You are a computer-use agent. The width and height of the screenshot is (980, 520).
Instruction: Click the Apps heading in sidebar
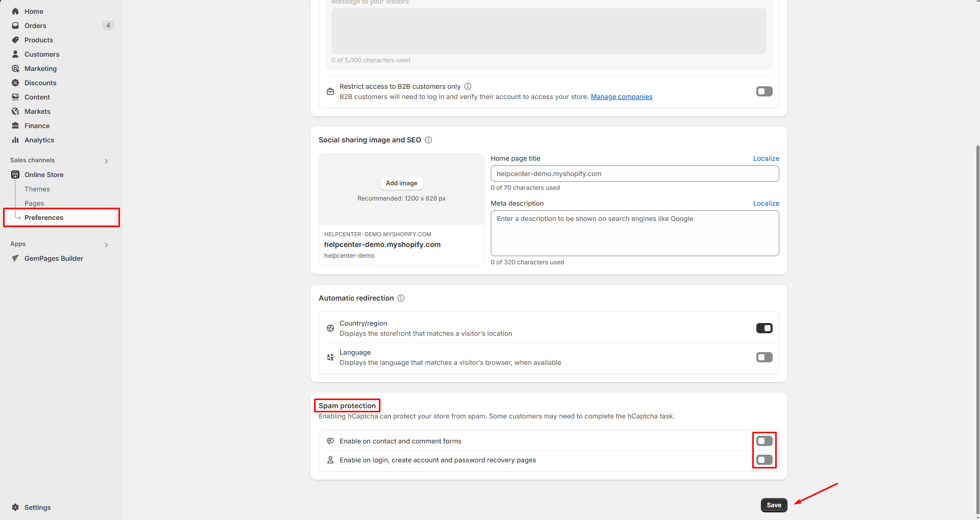tap(18, 244)
